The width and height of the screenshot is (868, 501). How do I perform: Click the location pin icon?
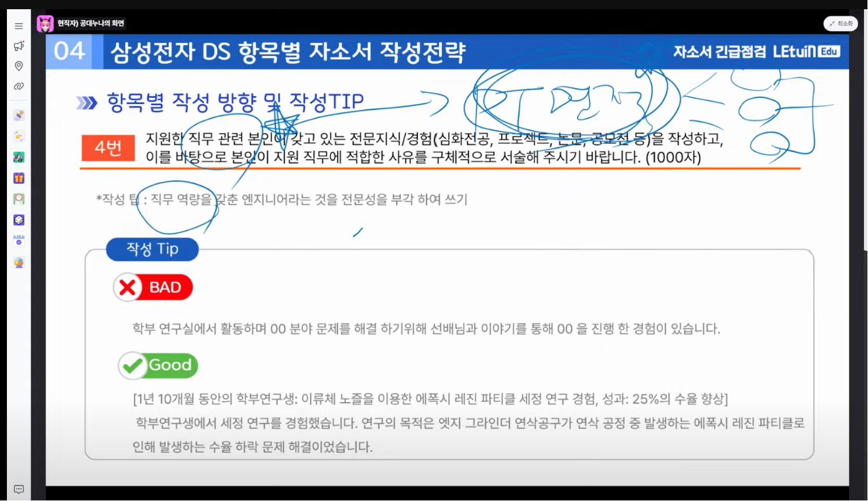18,66
